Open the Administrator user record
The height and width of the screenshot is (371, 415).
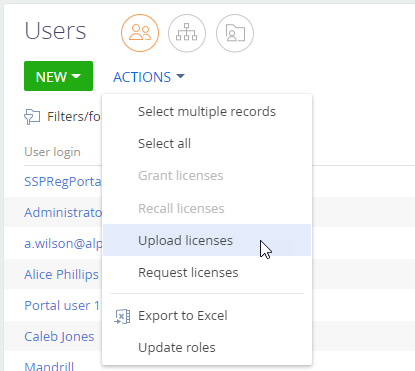click(x=63, y=212)
